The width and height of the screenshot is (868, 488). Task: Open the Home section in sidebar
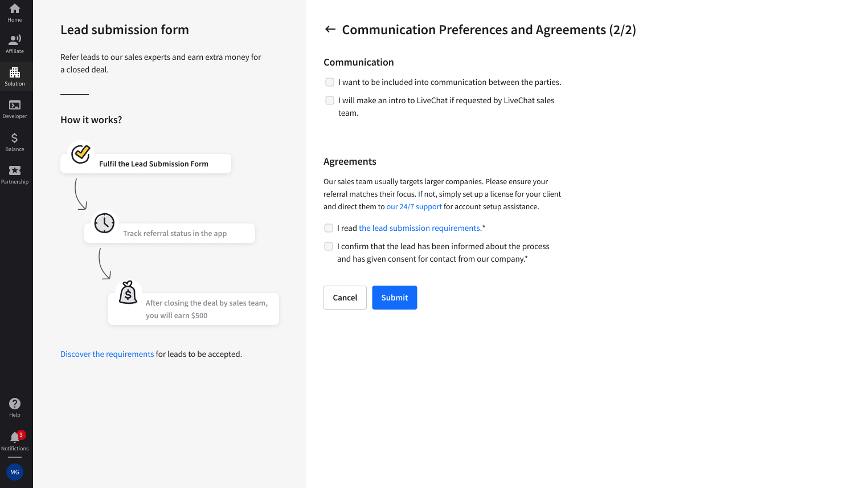pos(15,13)
